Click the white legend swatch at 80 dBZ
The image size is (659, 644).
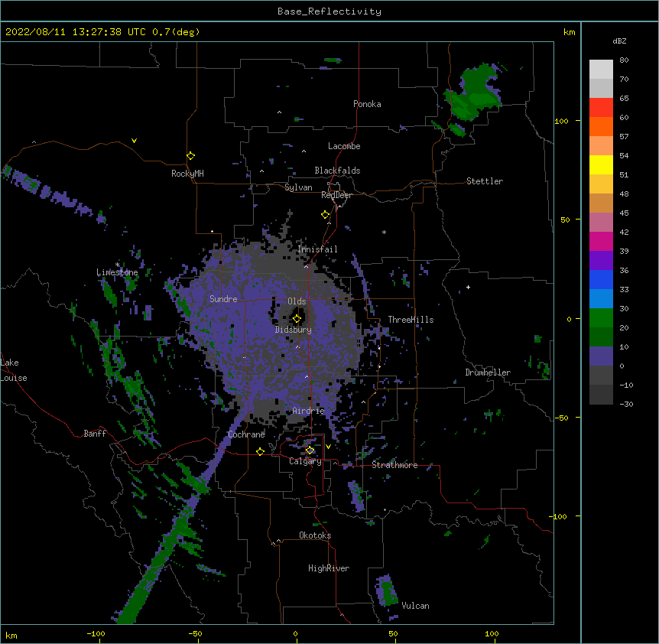[x=601, y=70]
